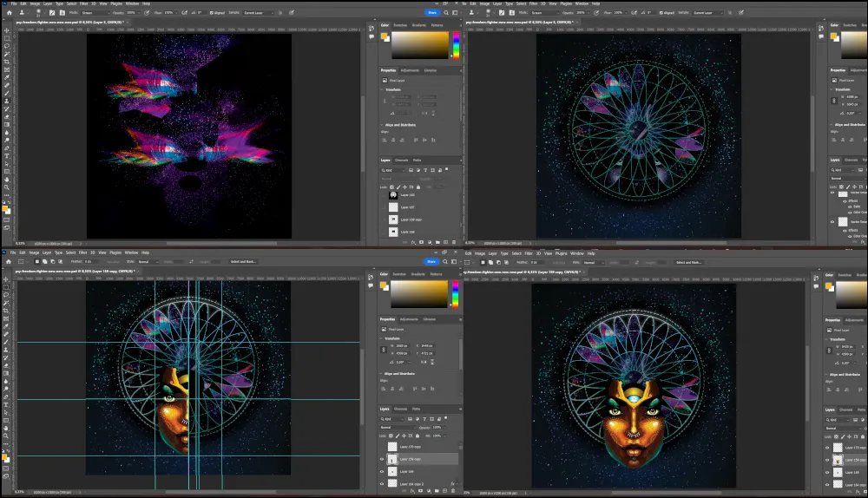Add layer style fx in top-left Layers panel
Screen dimensions: 868x498
413,242
